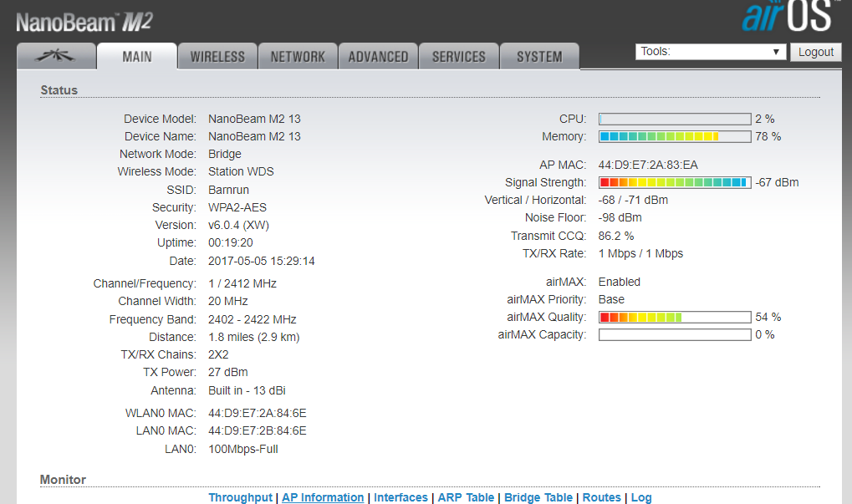The height and width of the screenshot is (504, 852).
Task: Click the airOS logo
Action: 787,17
